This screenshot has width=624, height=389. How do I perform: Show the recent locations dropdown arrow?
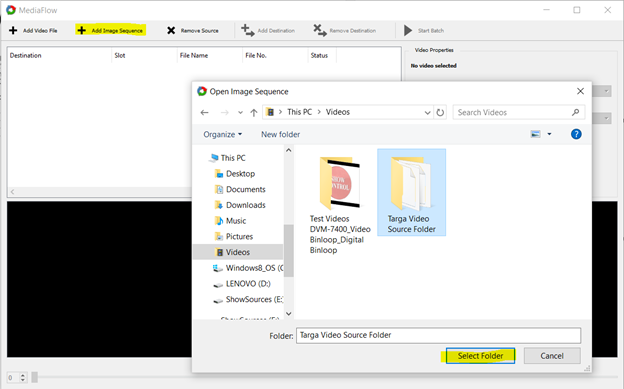point(240,113)
